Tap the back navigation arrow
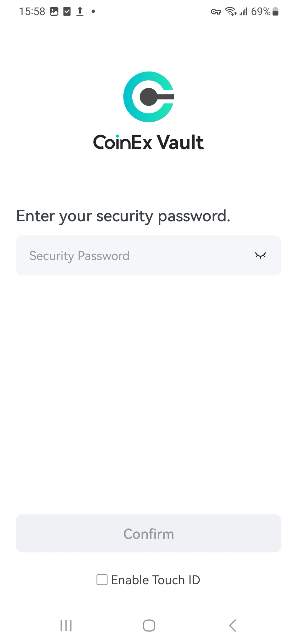This screenshot has width=297, height=644. (x=233, y=625)
